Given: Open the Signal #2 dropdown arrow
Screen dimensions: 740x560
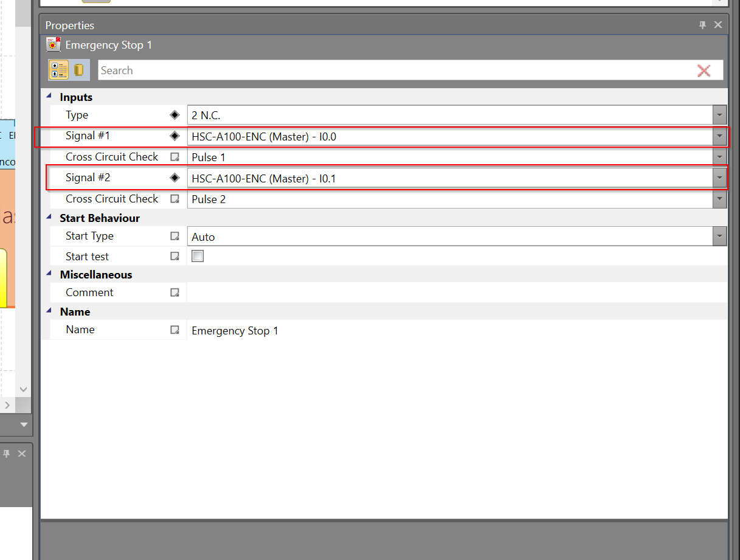Looking at the screenshot, I should coord(720,178).
